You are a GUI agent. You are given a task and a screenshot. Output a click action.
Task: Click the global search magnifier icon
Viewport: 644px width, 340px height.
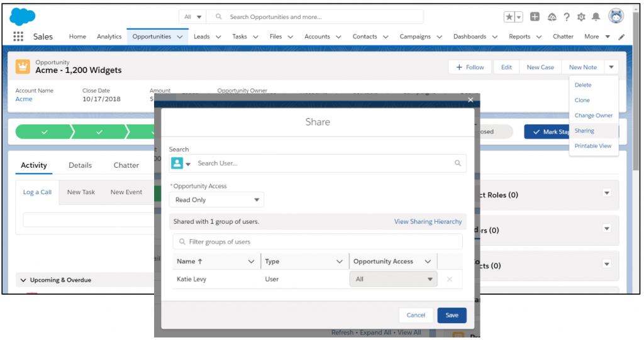218,17
